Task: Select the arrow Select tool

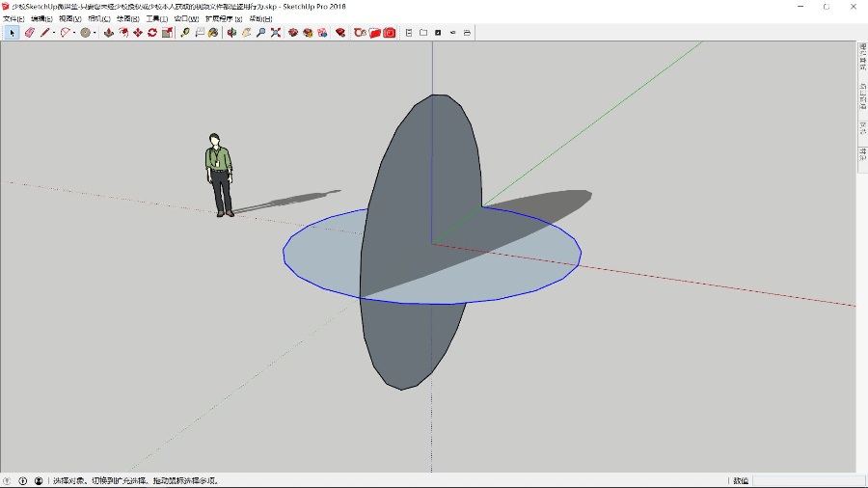Action: tap(12, 33)
